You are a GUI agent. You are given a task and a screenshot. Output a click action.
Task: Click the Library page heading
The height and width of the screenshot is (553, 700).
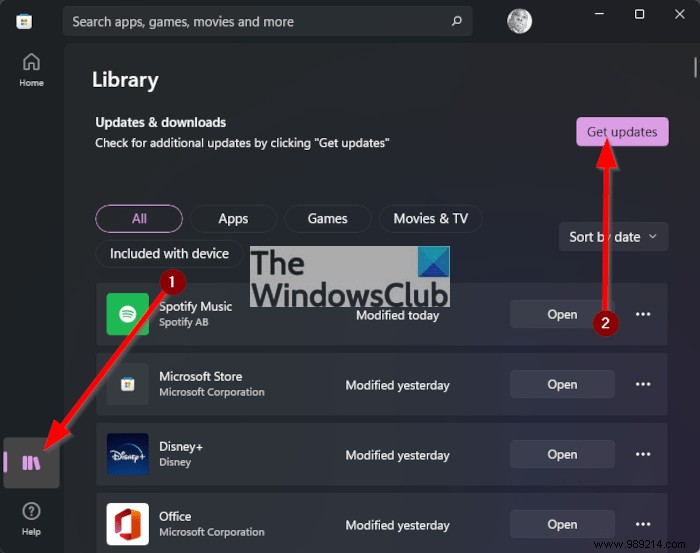(x=125, y=80)
